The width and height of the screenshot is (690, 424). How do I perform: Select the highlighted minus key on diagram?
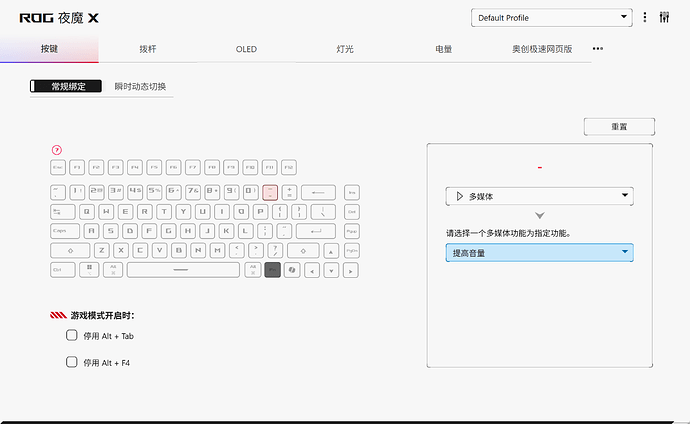pyautogui.click(x=270, y=191)
